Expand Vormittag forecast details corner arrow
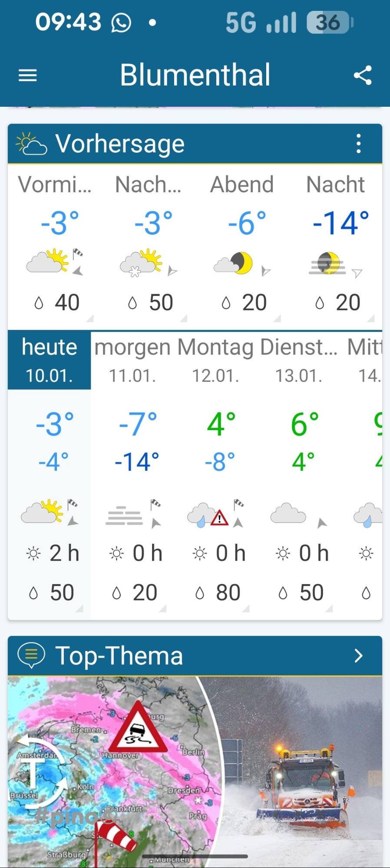Viewport: 390px width, 868px height. tap(89, 319)
